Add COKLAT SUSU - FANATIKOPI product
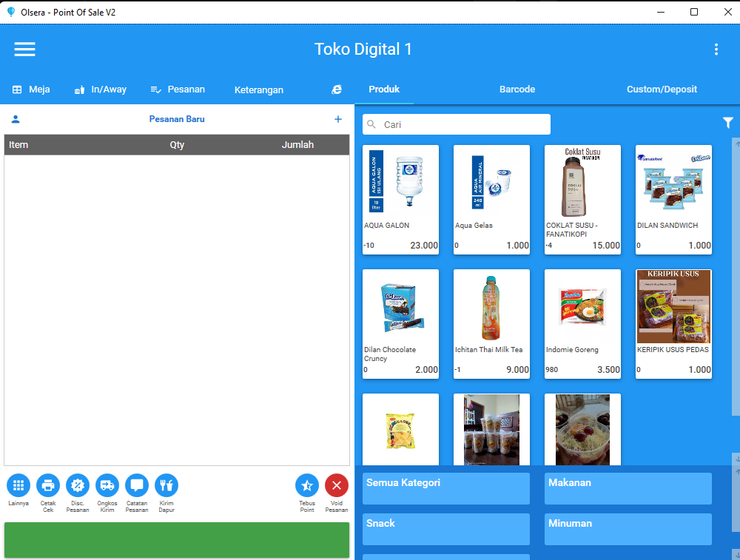Image resolution: width=740 pixels, height=560 pixels. 583,200
